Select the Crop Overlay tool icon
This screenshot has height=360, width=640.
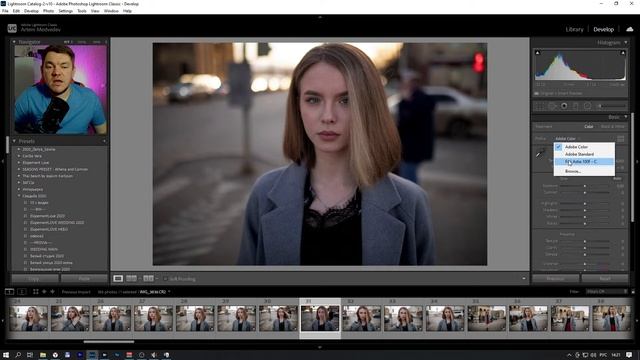540,106
